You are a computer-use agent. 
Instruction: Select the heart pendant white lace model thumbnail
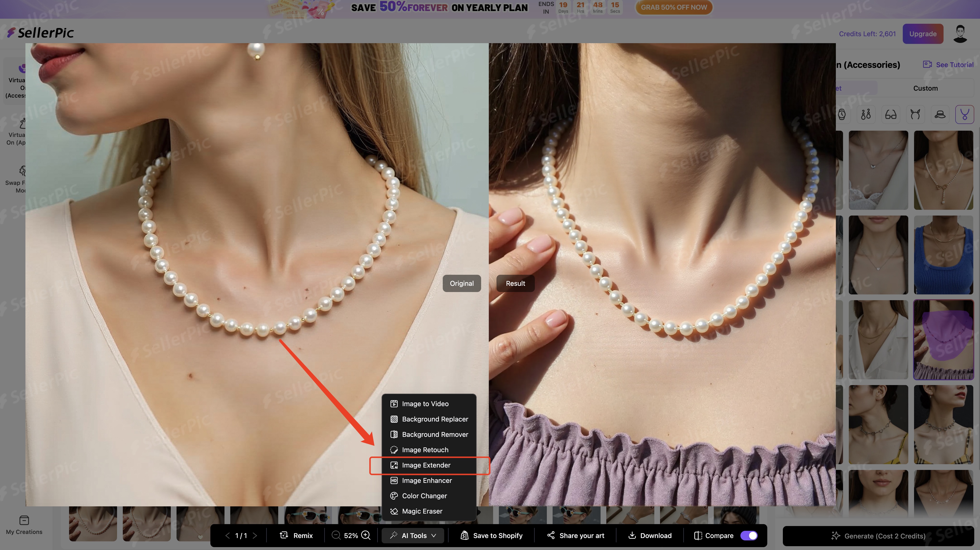coord(878,170)
